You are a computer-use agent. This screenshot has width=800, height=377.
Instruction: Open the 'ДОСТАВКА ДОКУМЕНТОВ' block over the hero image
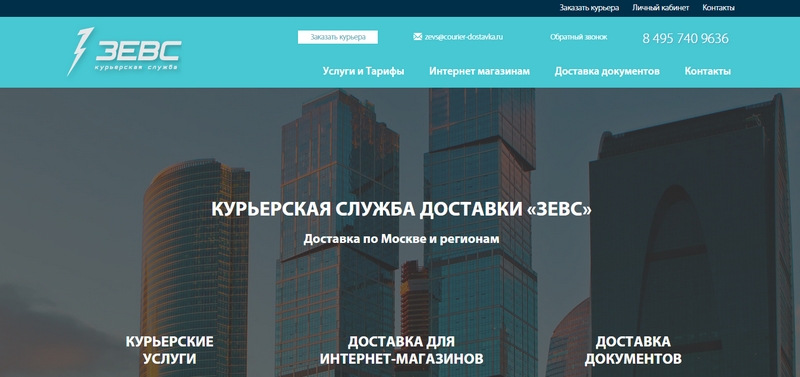633,350
